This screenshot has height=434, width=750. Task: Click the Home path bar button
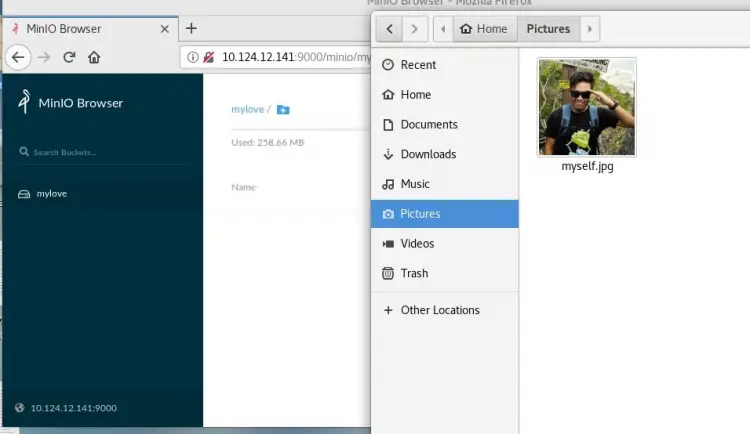click(x=483, y=29)
